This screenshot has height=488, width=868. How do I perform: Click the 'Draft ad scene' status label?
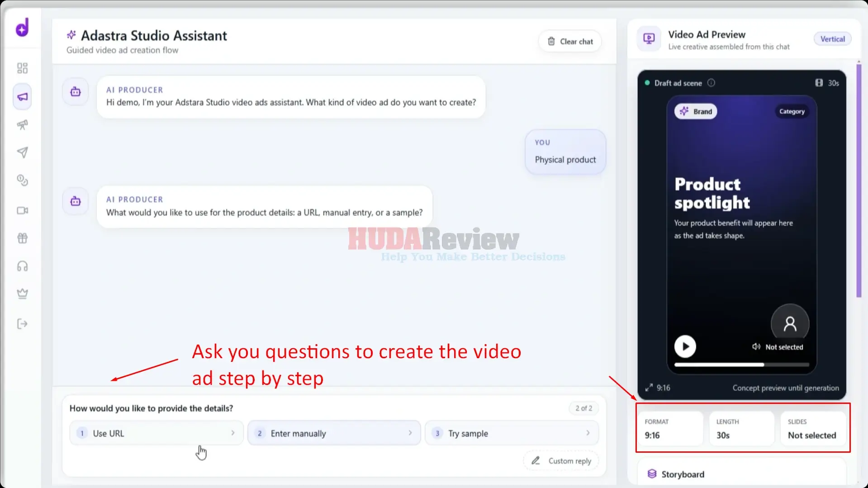pyautogui.click(x=678, y=83)
